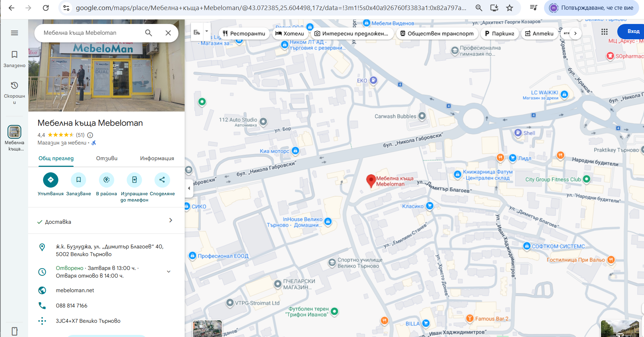This screenshot has height=337, width=644.
Task: Open the hamburger menu in the sidebar
Action: click(14, 33)
